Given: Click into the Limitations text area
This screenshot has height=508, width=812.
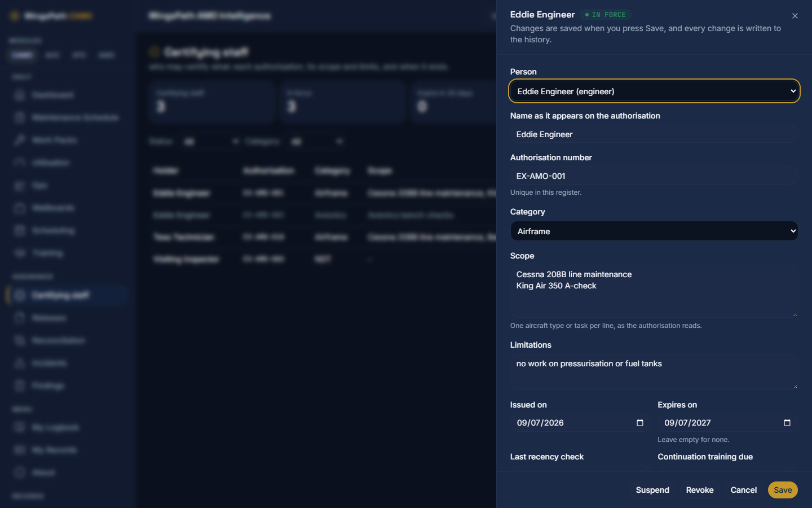Looking at the screenshot, I should [x=654, y=372].
